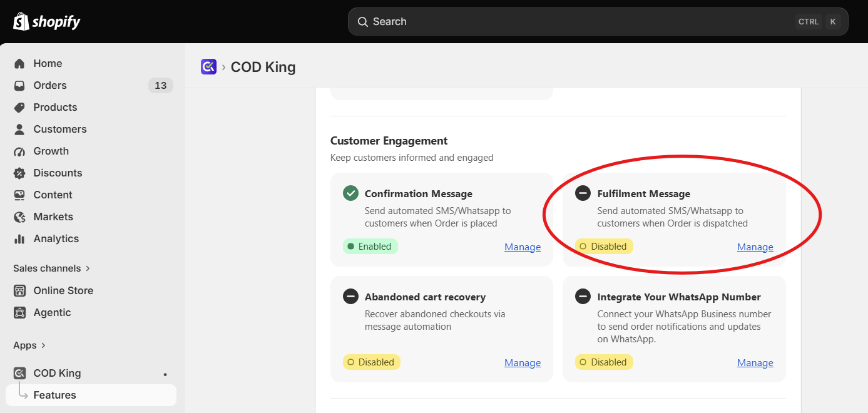Expand the Apps section
Image resolution: width=868 pixels, height=413 pixels.
[29, 345]
